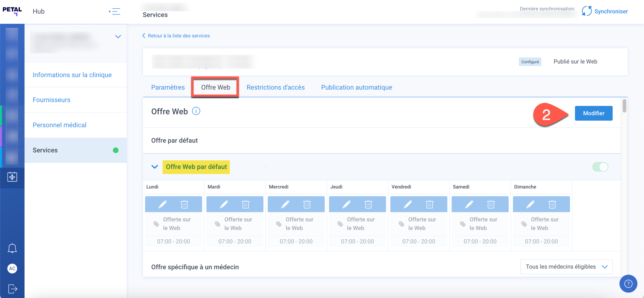Screen dimensions: 644x298
Task: Collapse the sidebar menu icon
Action: pos(115,11)
